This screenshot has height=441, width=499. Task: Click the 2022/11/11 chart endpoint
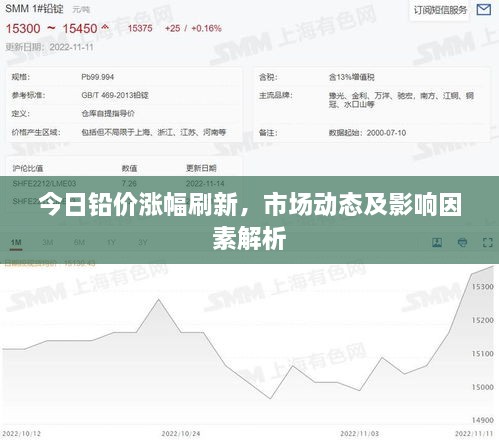click(x=492, y=267)
